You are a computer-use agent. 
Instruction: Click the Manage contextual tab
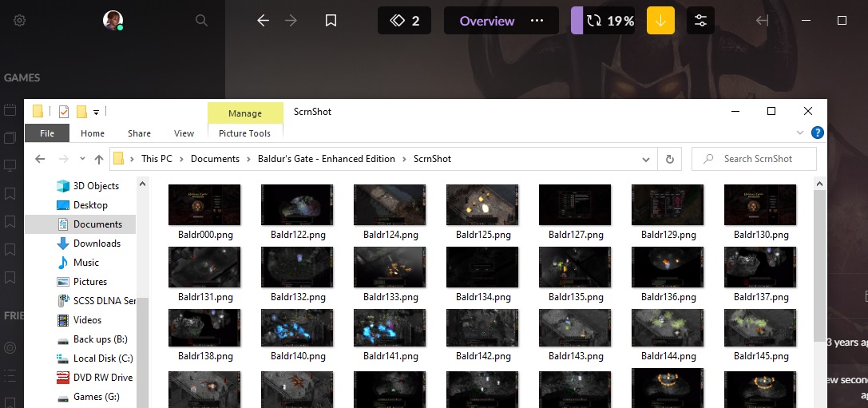(x=244, y=113)
